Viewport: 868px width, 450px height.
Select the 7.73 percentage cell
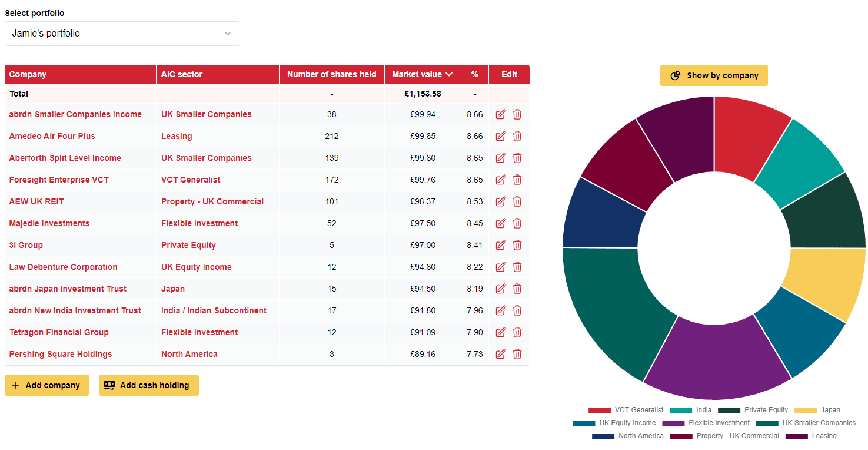tap(475, 354)
